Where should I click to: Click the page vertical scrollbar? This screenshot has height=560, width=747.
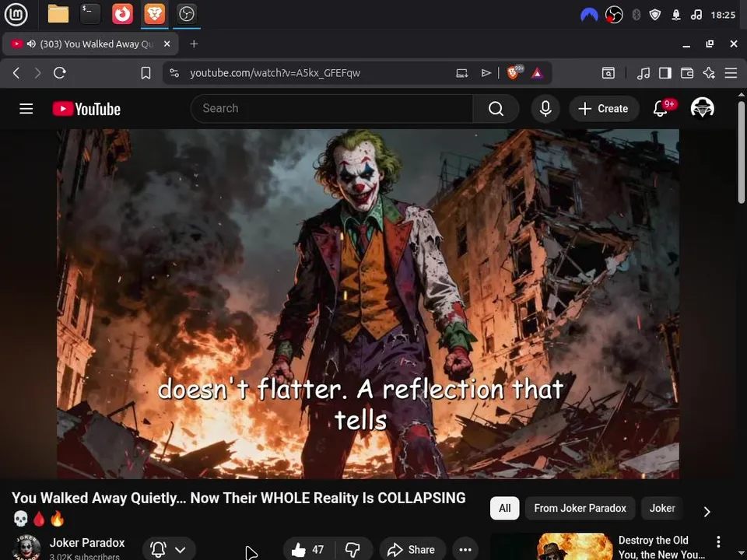point(742,152)
